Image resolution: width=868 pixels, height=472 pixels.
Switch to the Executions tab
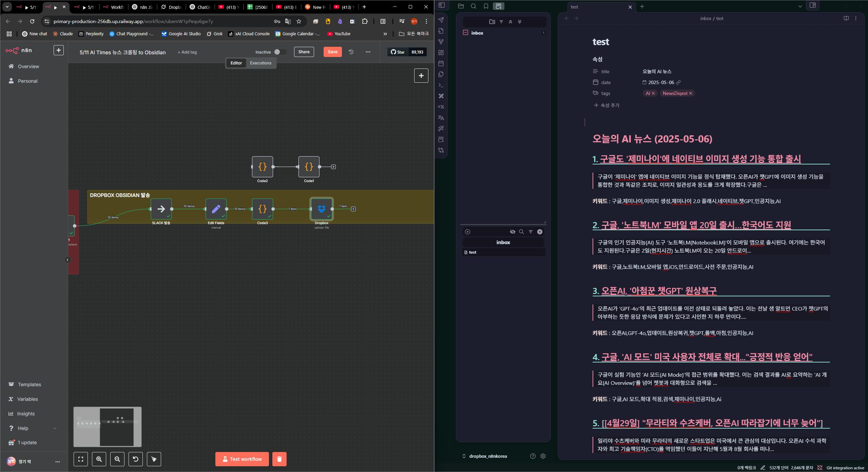click(x=261, y=63)
